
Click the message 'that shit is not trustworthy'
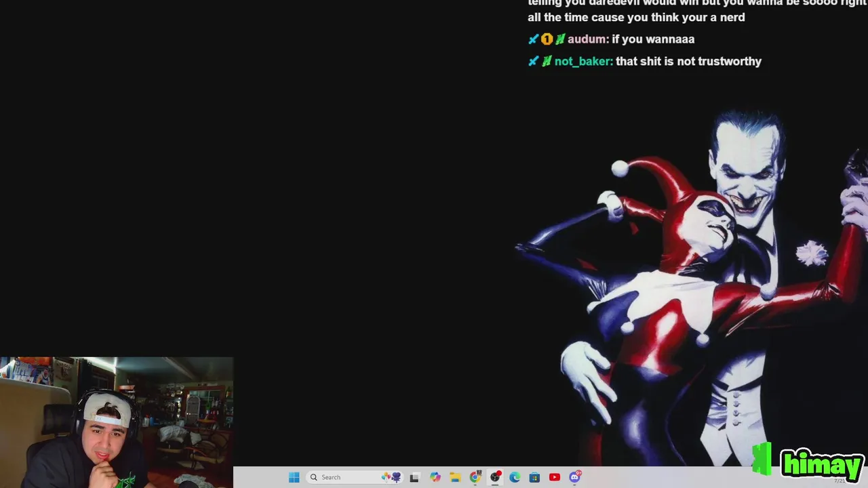coord(688,62)
